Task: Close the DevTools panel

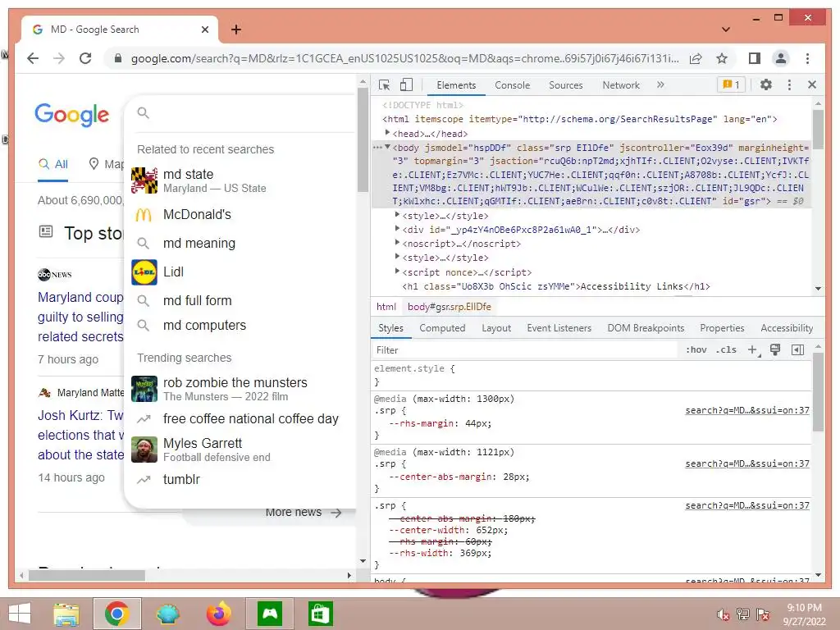Action: click(812, 84)
